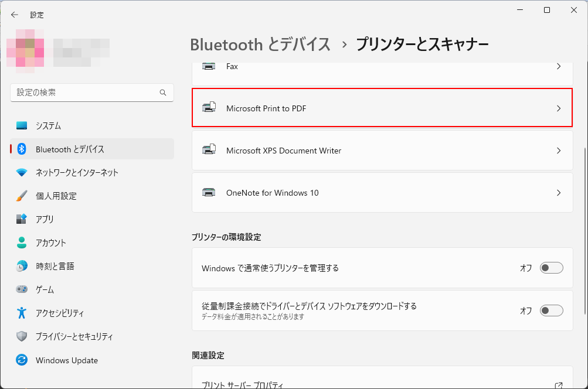
Task: Toggle Windows default printer management switch
Action: pos(551,268)
